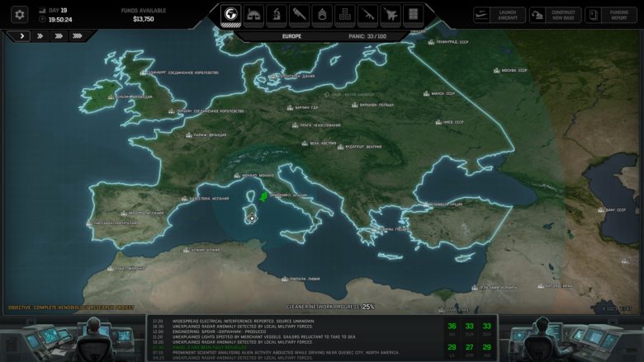Image resolution: width=644 pixels, height=362 pixels.
Task: Open the workshop wrench screen
Action: click(299, 15)
